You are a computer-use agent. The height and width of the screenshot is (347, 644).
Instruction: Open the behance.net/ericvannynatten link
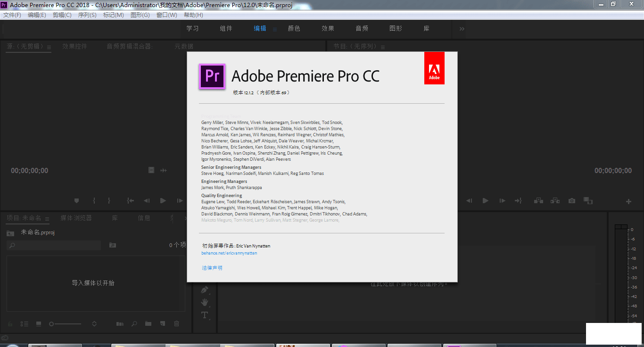coord(229,253)
